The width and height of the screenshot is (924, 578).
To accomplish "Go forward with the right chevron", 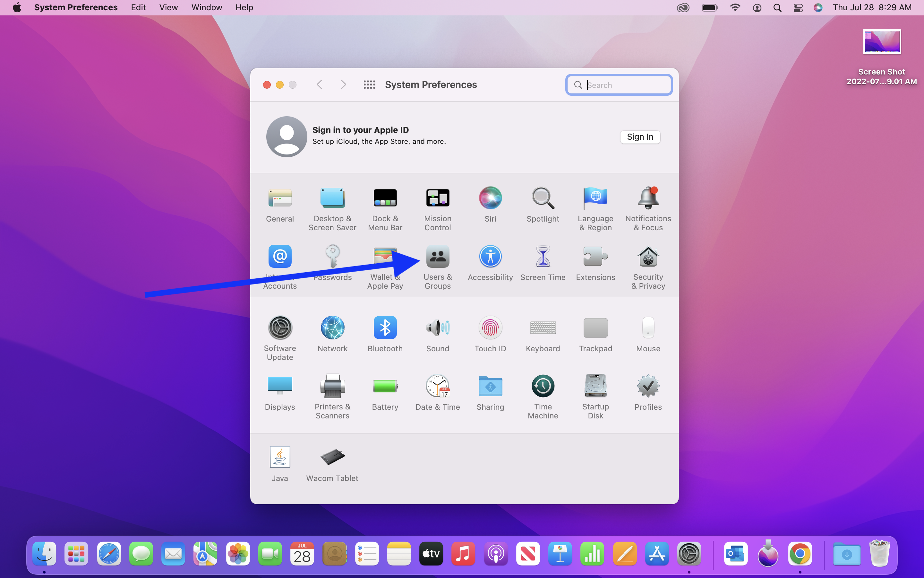I will point(343,84).
